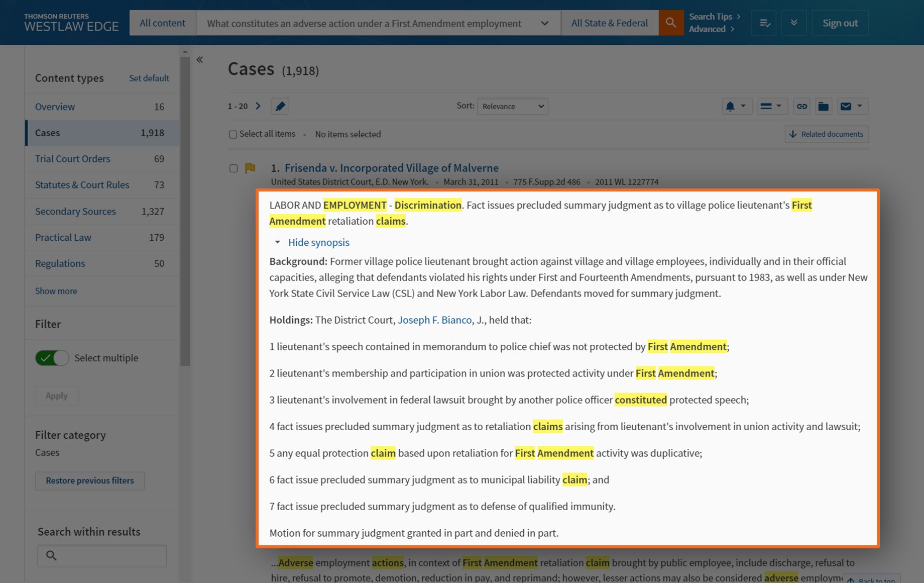The height and width of the screenshot is (583, 924).
Task: Click the Restore previous filters button
Action: (90, 480)
